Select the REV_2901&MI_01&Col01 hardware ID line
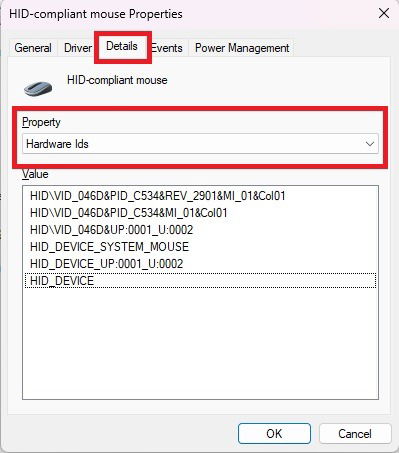399x453 pixels. point(158,196)
